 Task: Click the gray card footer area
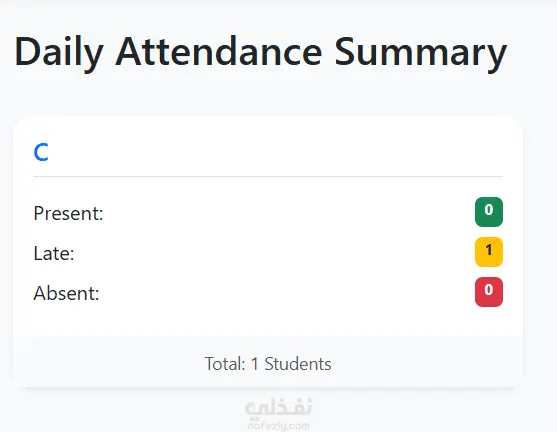tap(268, 362)
